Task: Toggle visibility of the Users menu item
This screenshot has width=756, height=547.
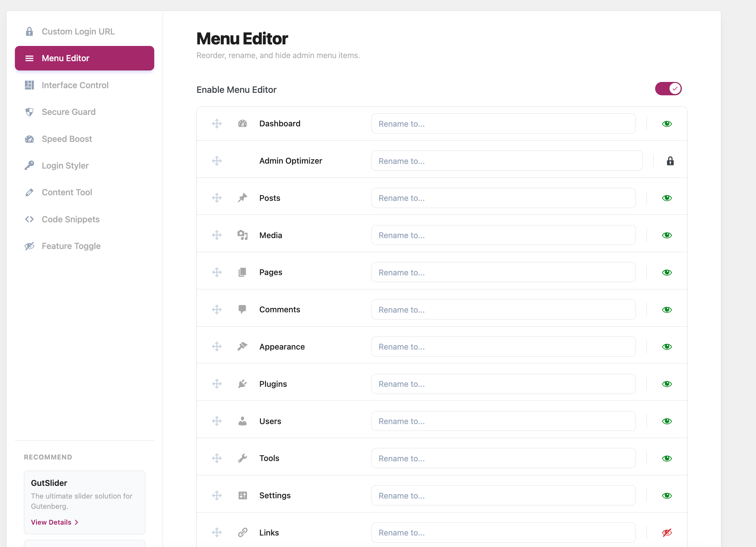Action: 667,421
